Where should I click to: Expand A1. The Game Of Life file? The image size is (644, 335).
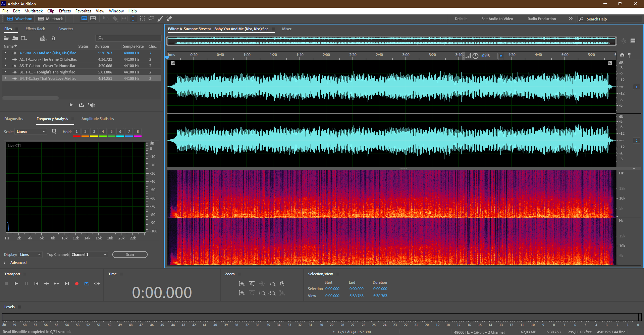click(x=5, y=59)
